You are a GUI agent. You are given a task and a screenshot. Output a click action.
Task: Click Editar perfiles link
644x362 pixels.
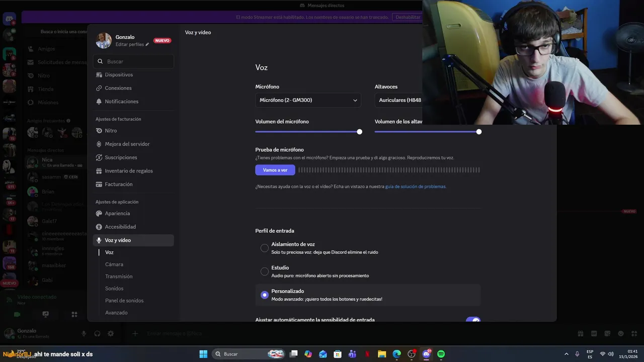pyautogui.click(x=130, y=45)
